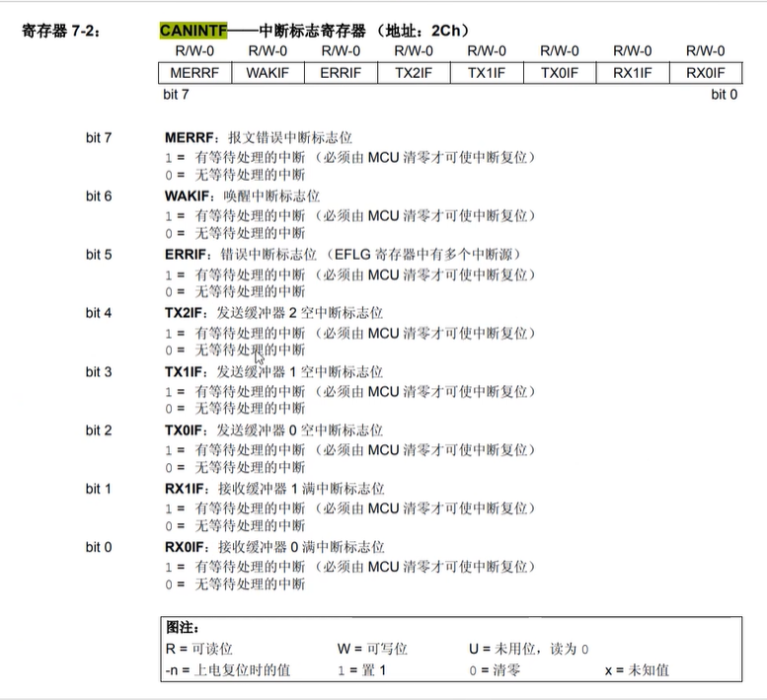767x700 pixels.
Task: Click 'TX0IF: 发送缓冲器 0 空中断标志位' line
Action: pyautogui.click(x=273, y=430)
